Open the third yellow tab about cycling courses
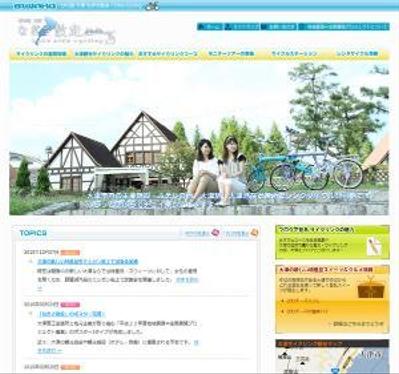Screen dimensions: 399x374 tap(167, 54)
